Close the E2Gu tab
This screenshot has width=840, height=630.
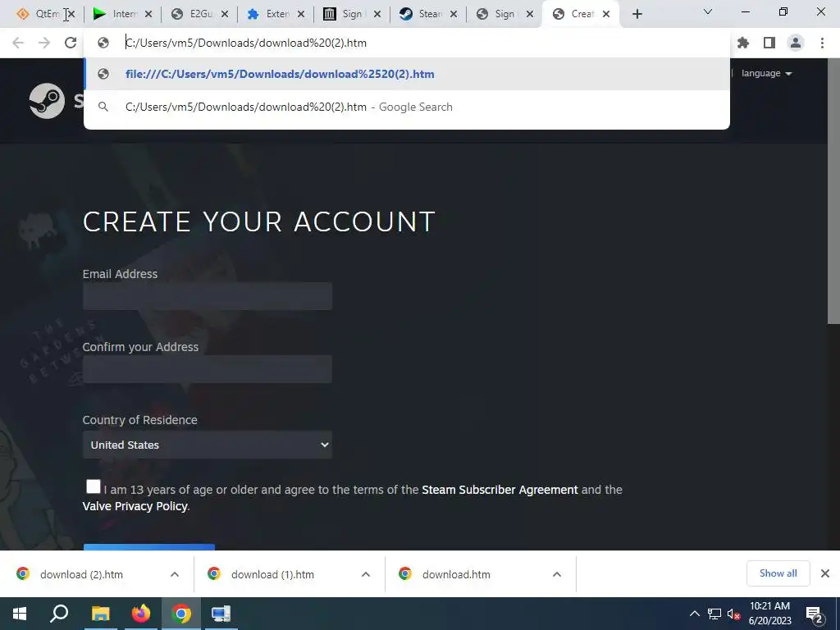(x=225, y=15)
